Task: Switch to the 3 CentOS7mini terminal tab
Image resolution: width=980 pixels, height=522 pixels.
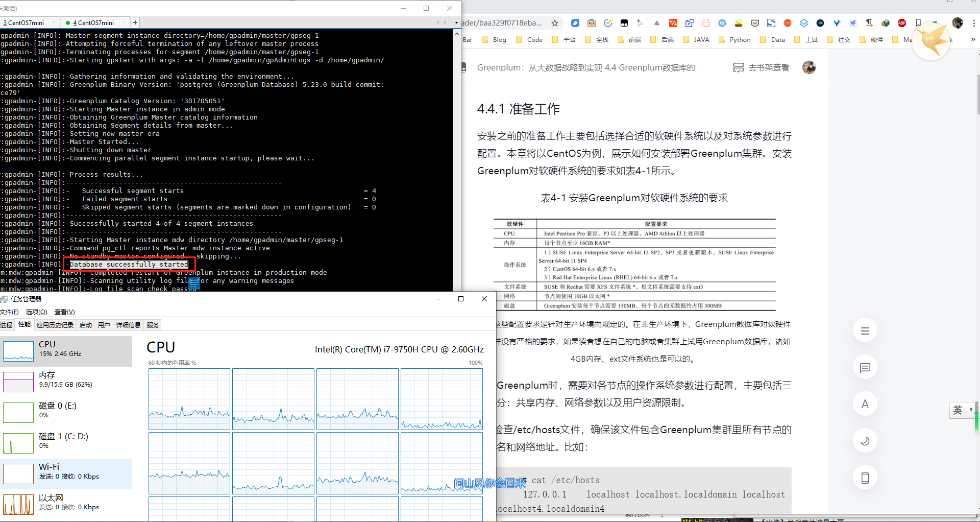Action: click(x=26, y=23)
